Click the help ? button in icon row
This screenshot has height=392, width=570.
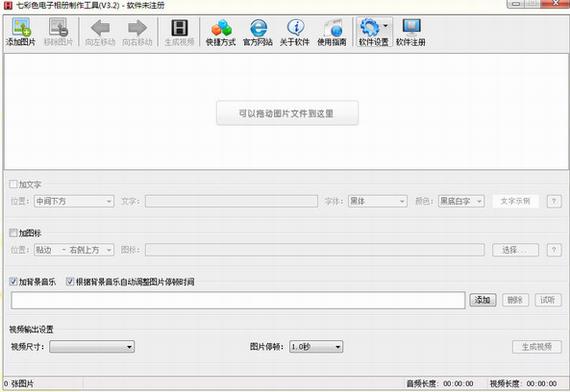(554, 250)
